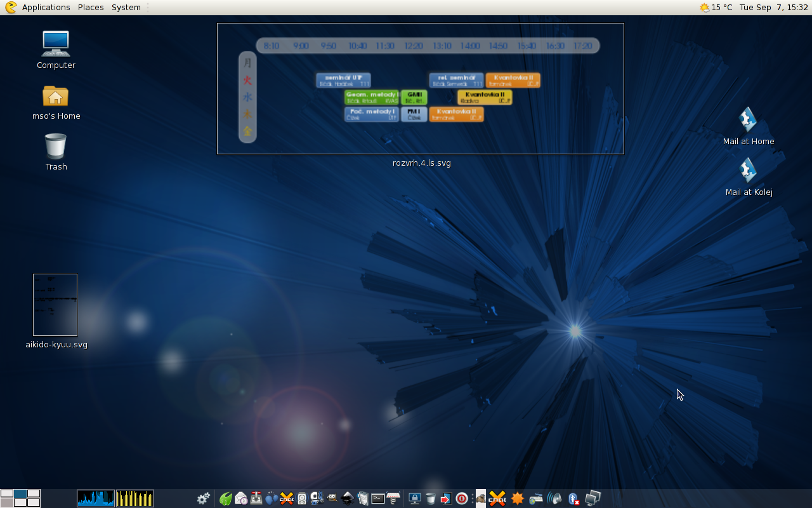
Task: Click the network monitors tray icon
Action: [x=593, y=498]
